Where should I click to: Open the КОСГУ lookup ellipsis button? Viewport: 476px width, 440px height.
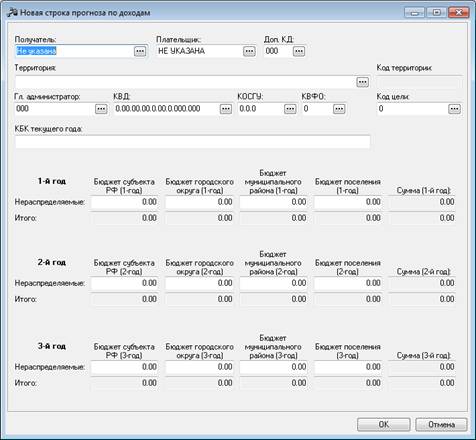(290, 109)
